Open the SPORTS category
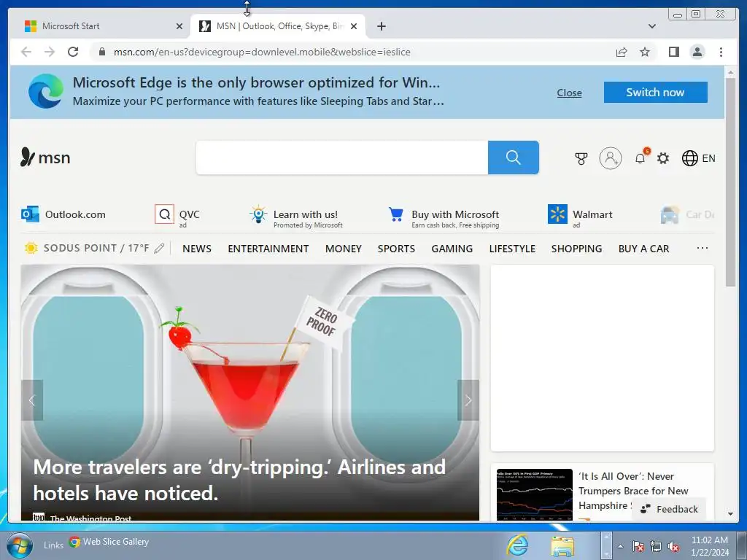 pos(396,249)
